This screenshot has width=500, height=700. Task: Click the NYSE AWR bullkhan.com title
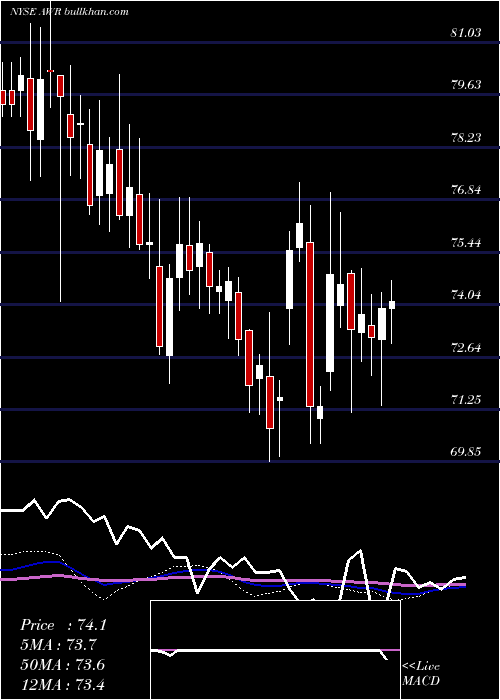click(x=69, y=11)
